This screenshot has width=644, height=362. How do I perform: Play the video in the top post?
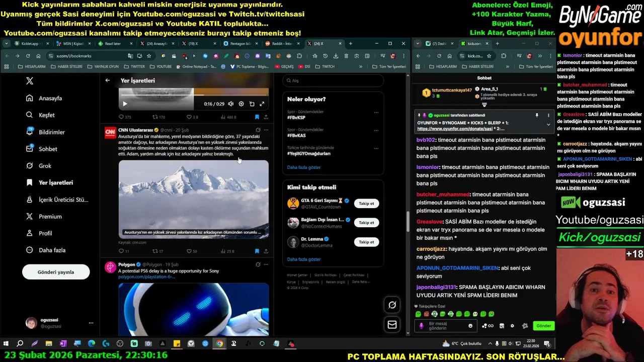[x=125, y=104]
